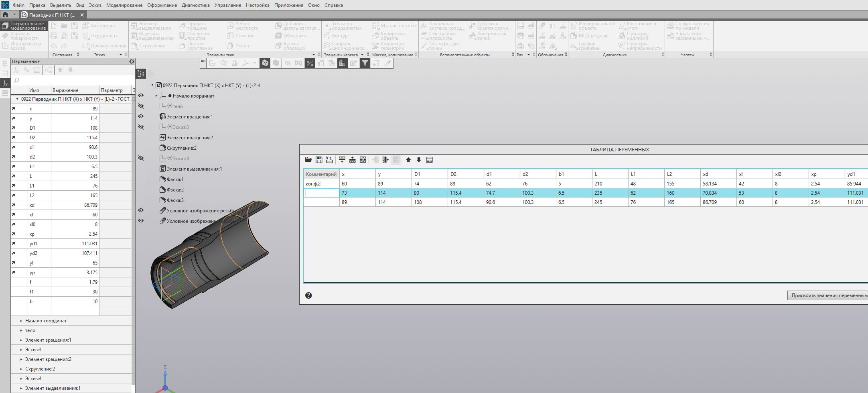
Task: Open the Диагностика menu
Action: point(195,5)
